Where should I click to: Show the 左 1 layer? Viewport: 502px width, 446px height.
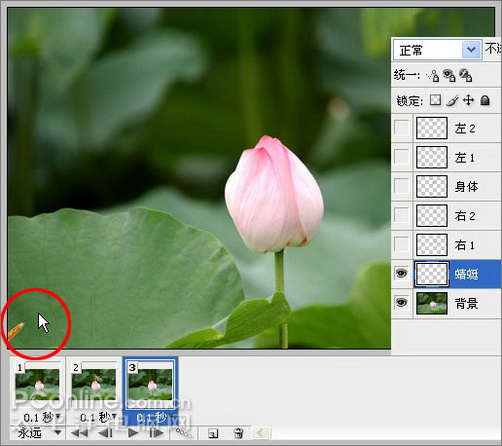pyautogui.click(x=402, y=157)
